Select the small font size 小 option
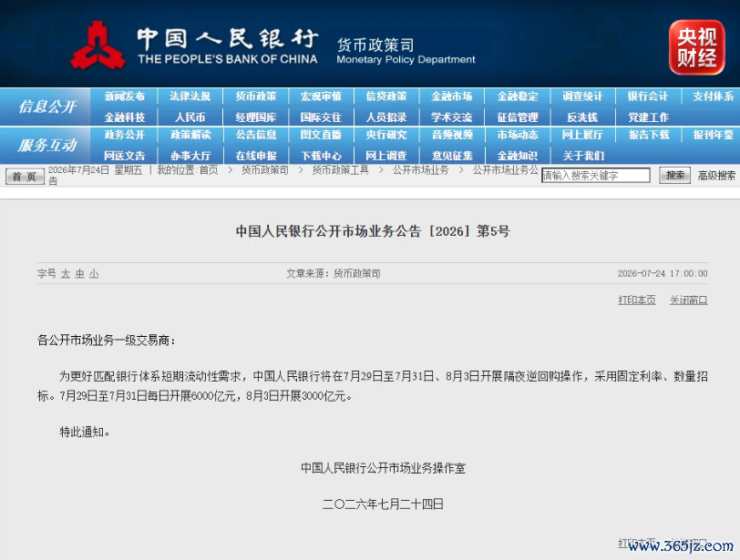This screenshot has height=560, width=740. 94,274
